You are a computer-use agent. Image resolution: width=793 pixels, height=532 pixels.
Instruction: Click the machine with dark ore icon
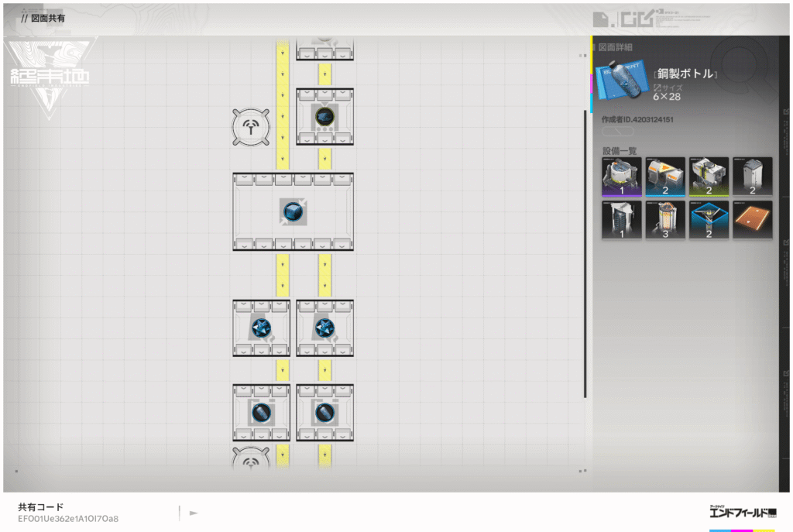tap(324, 116)
